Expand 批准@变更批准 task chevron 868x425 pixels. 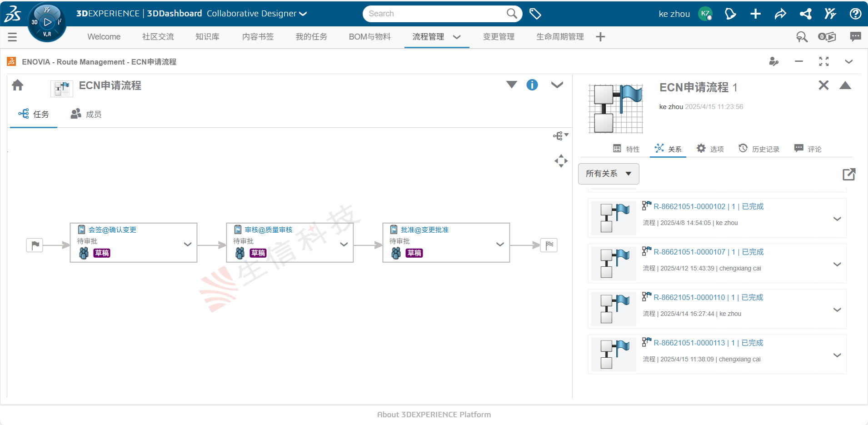click(x=500, y=244)
